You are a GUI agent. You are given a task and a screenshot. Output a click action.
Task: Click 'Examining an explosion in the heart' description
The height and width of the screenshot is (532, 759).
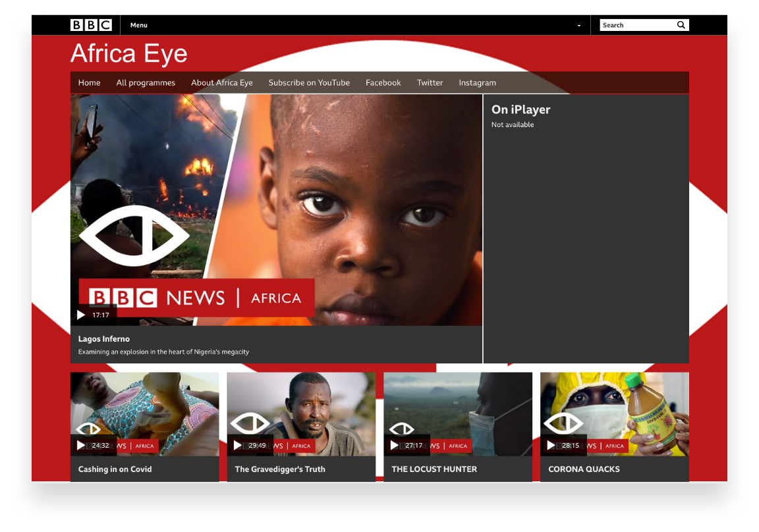coord(163,352)
